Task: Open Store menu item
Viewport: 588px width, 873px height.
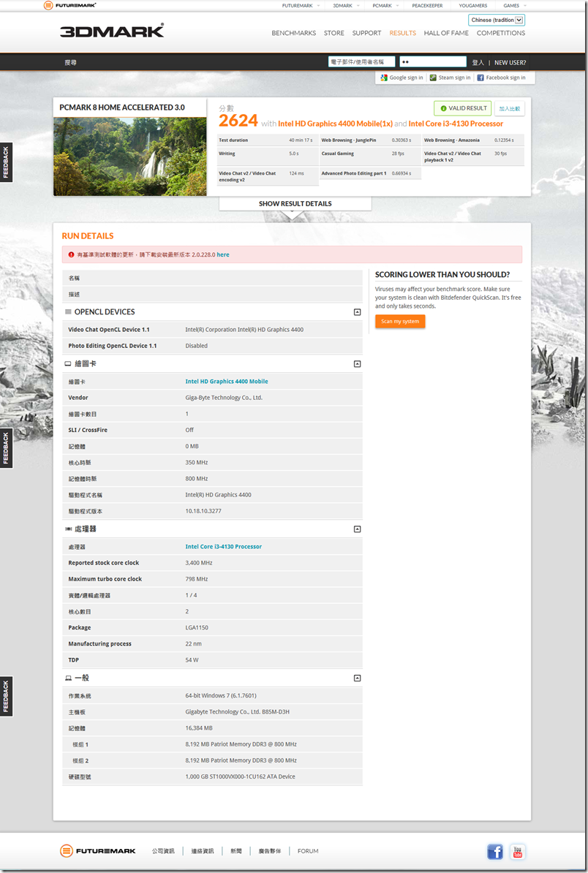Action: [x=334, y=33]
